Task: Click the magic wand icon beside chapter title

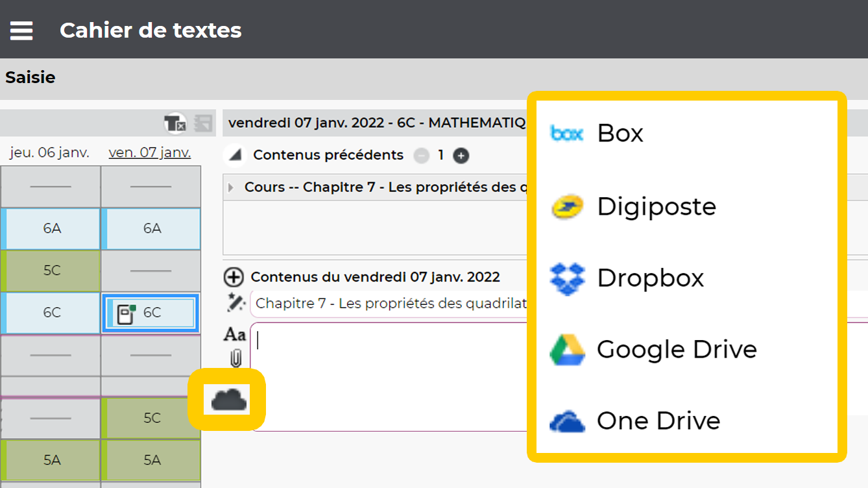Action: [235, 302]
